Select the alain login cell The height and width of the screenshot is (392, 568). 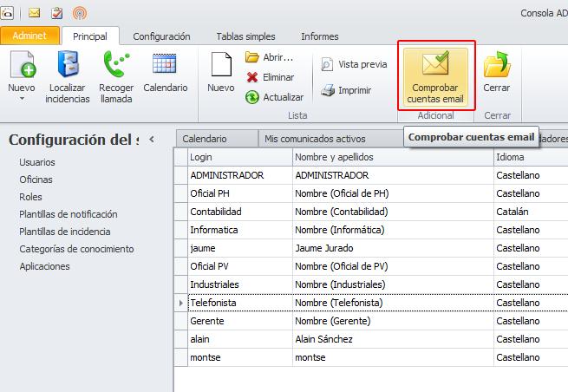240,339
